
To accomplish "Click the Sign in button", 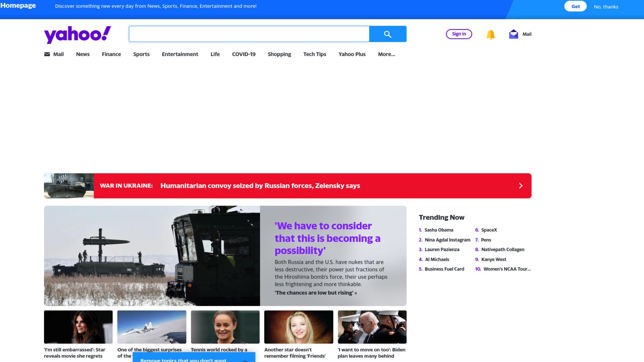I will coord(459,34).
